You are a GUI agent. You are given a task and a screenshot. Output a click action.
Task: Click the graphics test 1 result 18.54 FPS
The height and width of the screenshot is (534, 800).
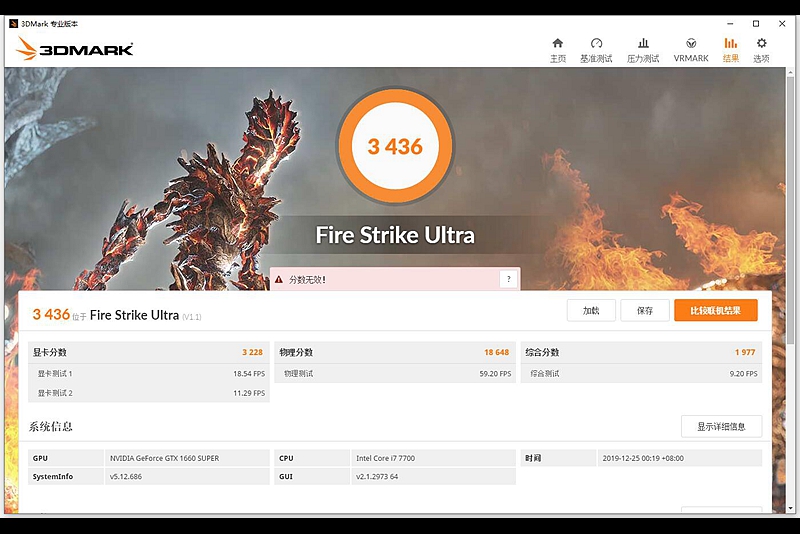(249, 373)
